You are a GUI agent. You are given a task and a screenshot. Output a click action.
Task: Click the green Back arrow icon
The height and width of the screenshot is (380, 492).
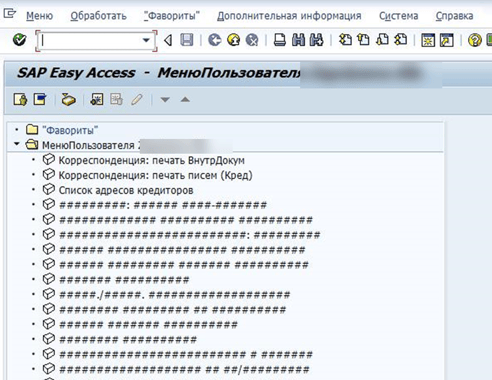pyautogui.click(x=215, y=40)
